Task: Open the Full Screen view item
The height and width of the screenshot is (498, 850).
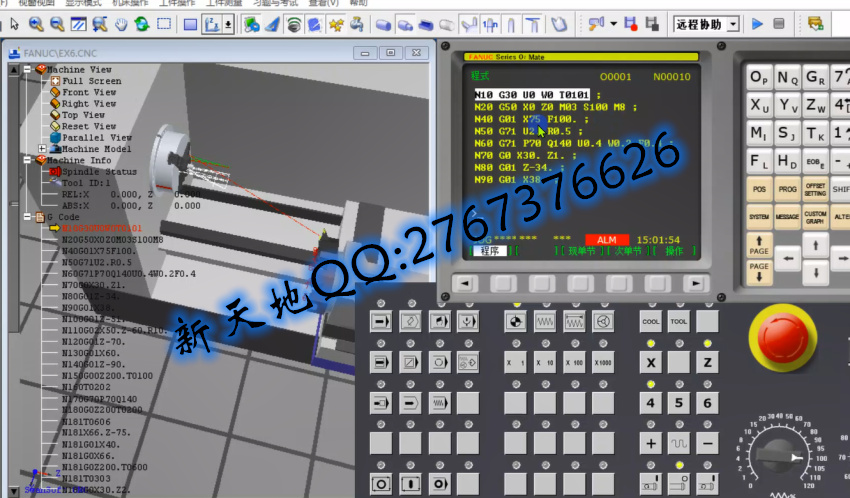Action: pos(91,81)
